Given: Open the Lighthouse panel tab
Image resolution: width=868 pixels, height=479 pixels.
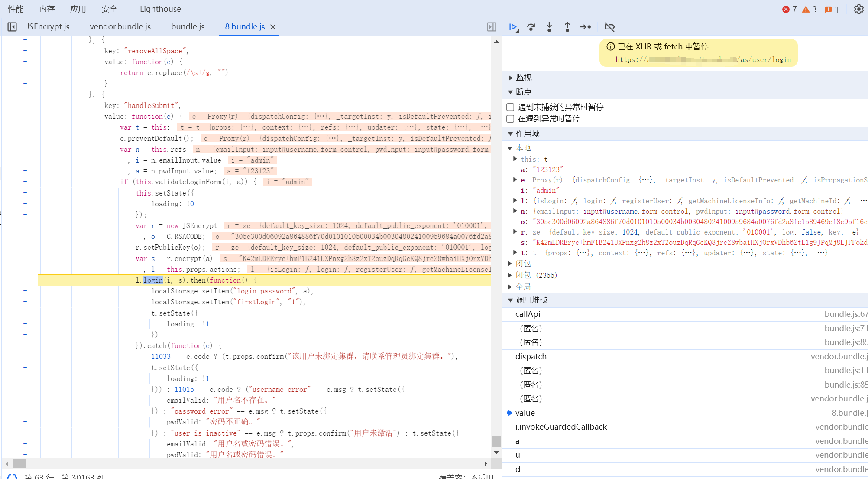Looking at the screenshot, I should click(x=160, y=9).
